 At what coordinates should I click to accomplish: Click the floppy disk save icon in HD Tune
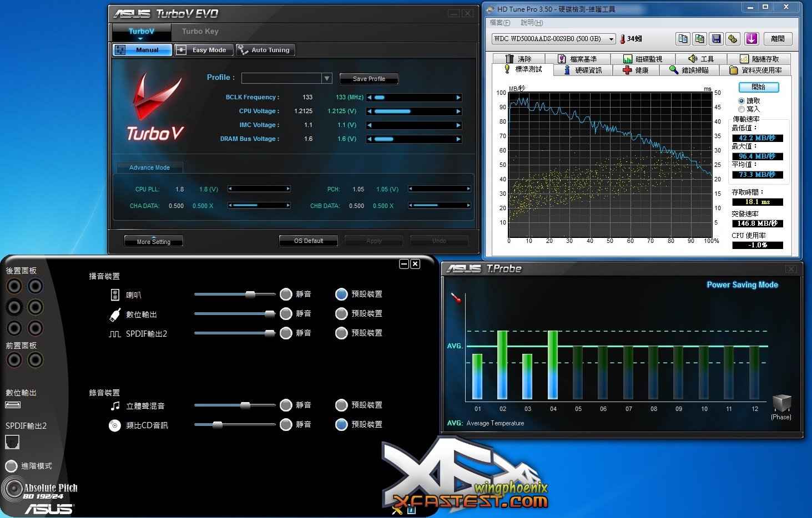(716, 38)
